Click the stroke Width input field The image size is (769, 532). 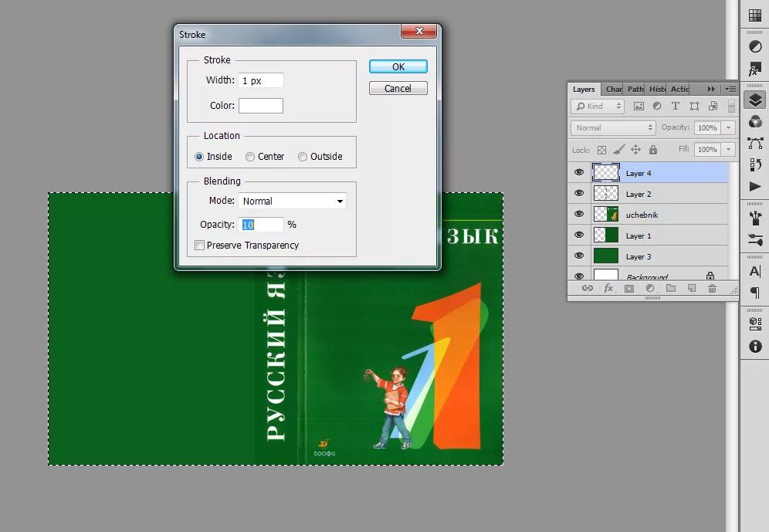coord(261,80)
